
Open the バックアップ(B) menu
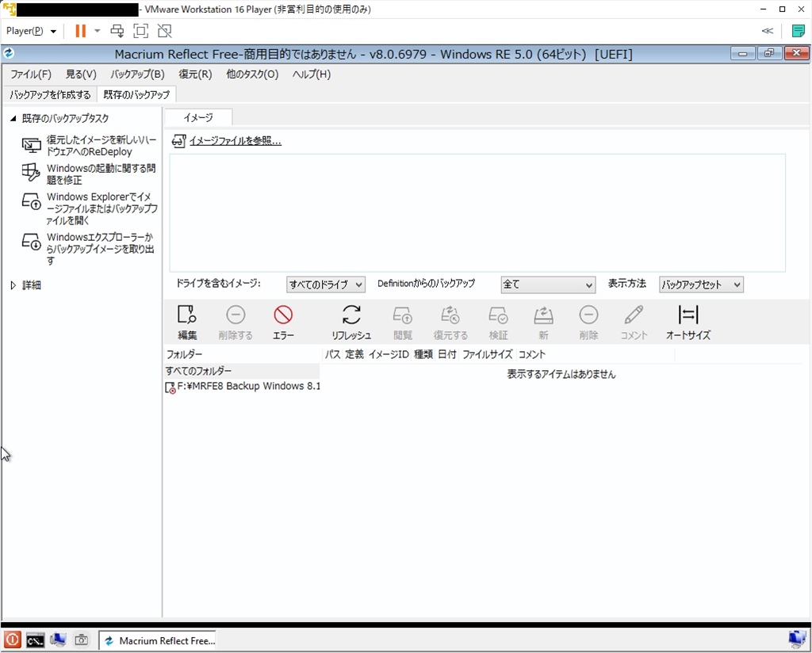coord(137,74)
